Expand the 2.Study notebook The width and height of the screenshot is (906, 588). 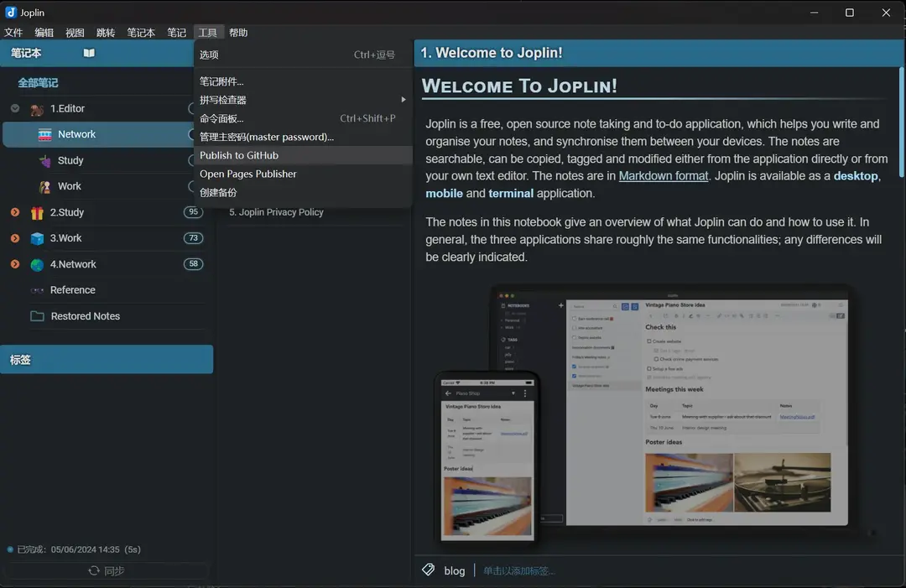click(13, 211)
